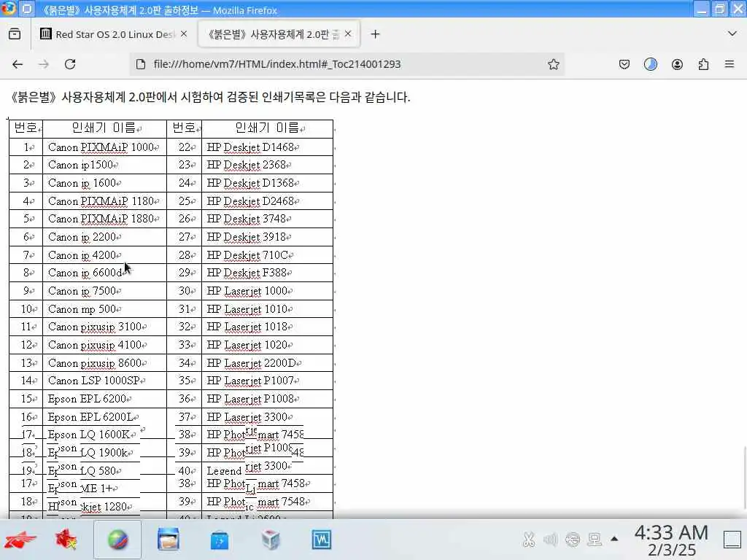
Task: Click the Canon PIXMAiP 1880 cell
Action: pyautogui.click(x=105, y=219)
